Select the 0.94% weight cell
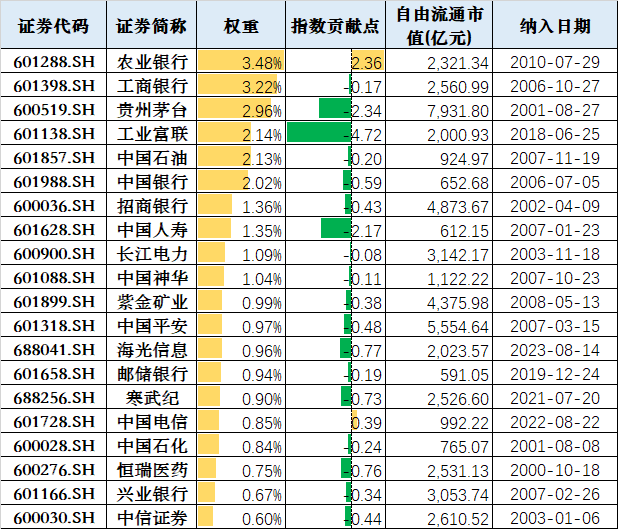 (x=241, y=373)
